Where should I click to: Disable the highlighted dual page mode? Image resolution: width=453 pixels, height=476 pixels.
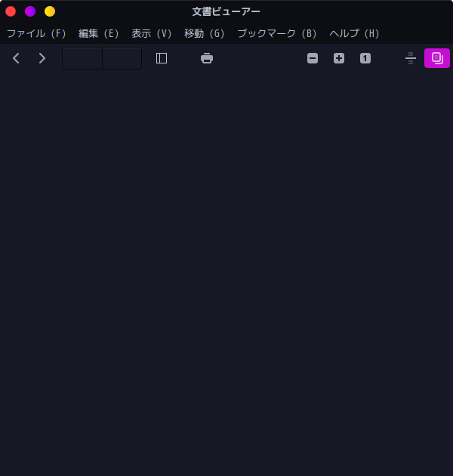(437, 58)
